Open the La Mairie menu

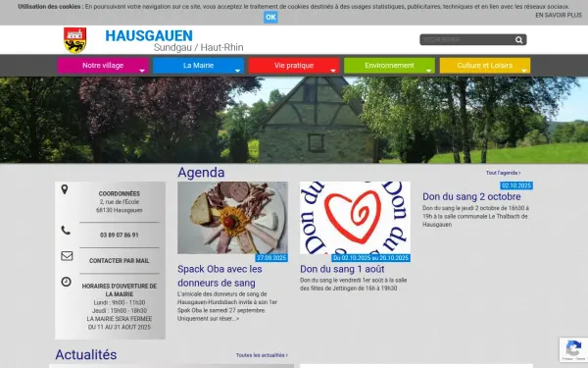(198, 66)
